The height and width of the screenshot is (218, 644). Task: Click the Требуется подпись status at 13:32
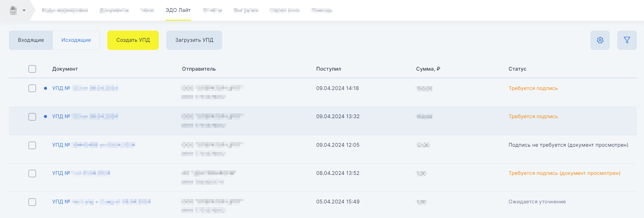(533, 116)
